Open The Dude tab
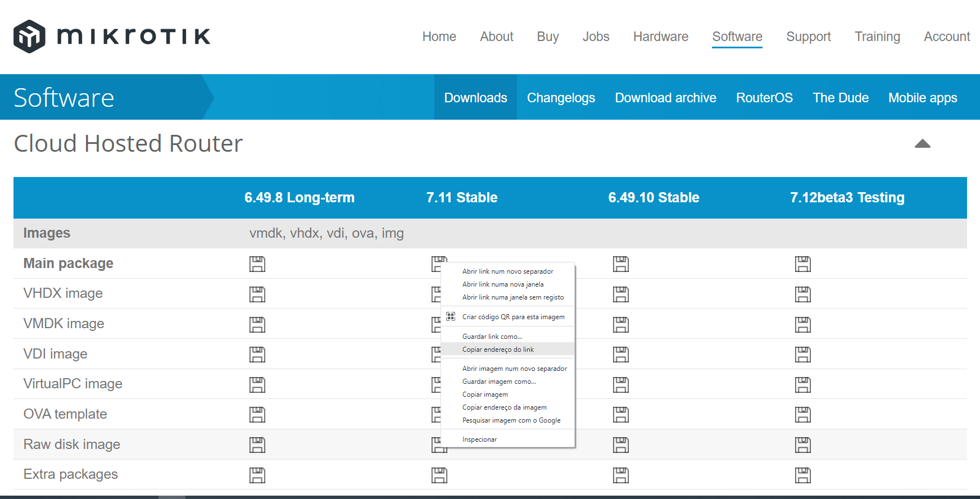Viewport: 980px width, 499px height. (x=841, y=98)
